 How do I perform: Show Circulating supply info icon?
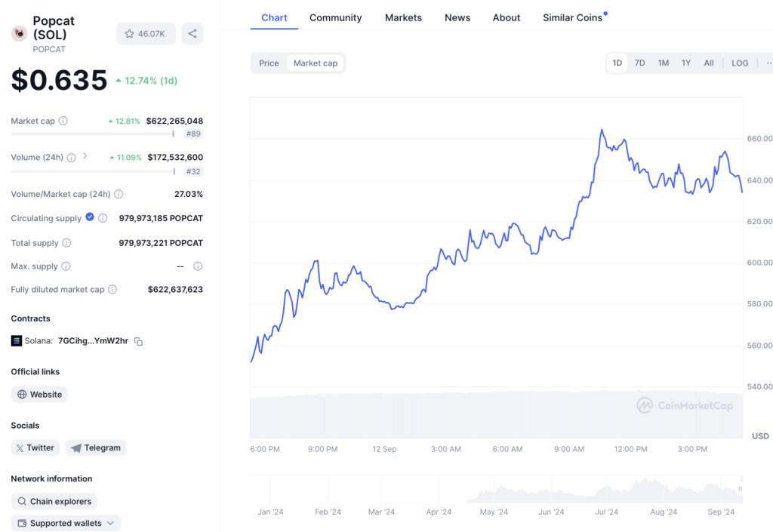click(103, 218)
